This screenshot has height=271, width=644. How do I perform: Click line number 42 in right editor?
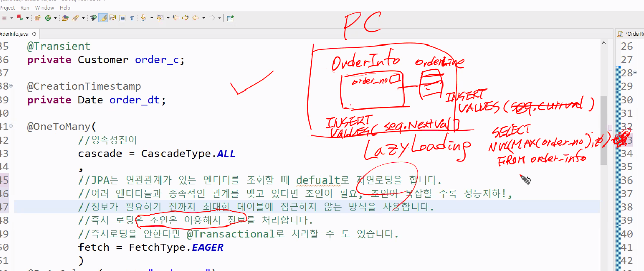coord(626,261)
